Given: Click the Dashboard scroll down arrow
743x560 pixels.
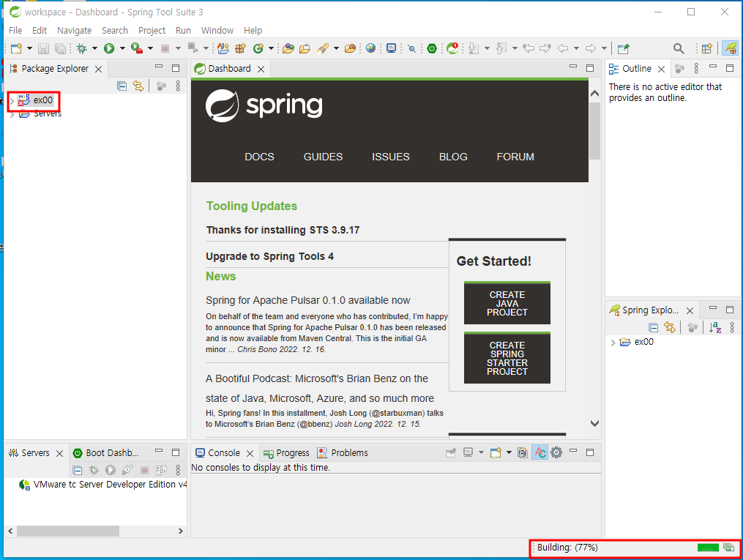Looking at the screenshot, I should [594, 424].
